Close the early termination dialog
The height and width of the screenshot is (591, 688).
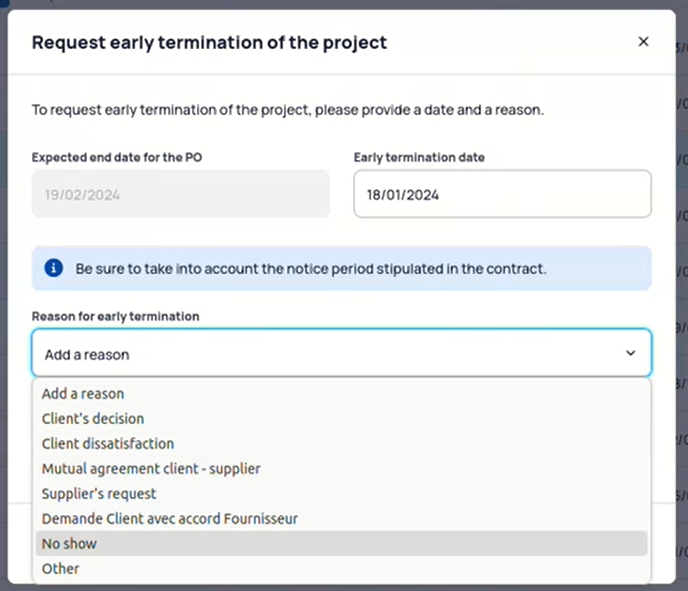pyautogui.click(x=643, y=42)
